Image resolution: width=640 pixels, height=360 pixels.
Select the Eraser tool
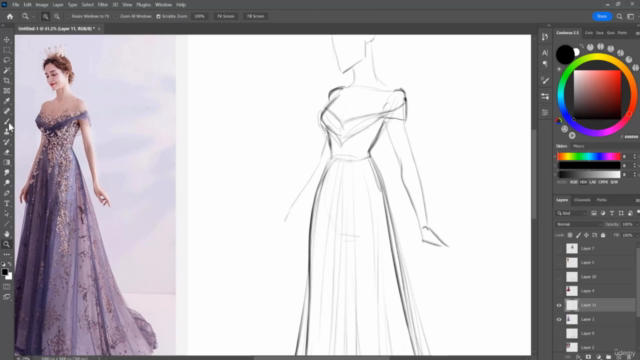pos(7,152)
